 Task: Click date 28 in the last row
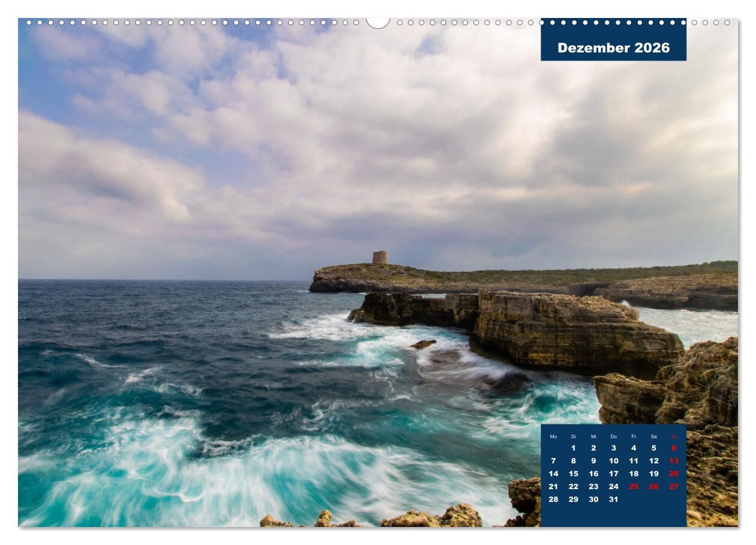tap(553, 499)
